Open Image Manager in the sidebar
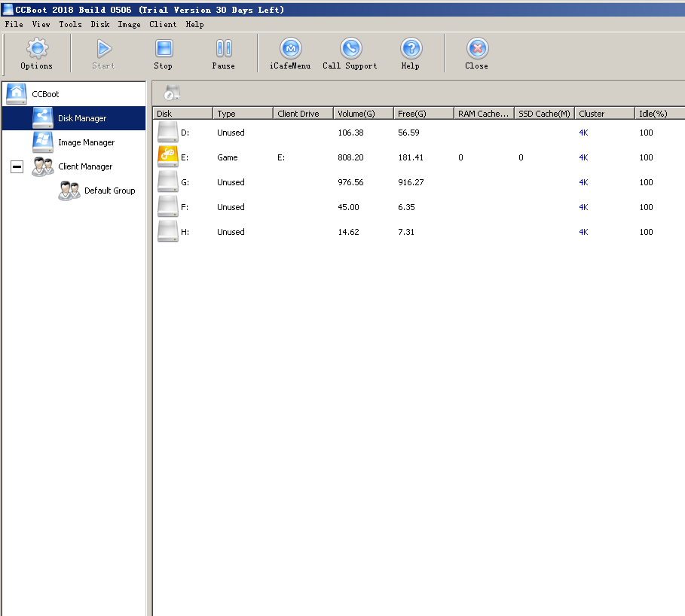 [86, 142]
